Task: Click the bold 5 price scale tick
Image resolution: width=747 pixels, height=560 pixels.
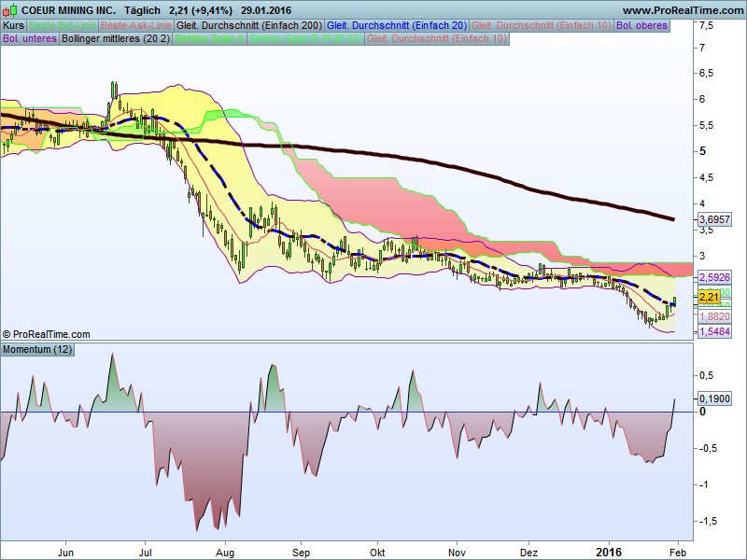Action: pyautogui.click(x=703, y=151)
